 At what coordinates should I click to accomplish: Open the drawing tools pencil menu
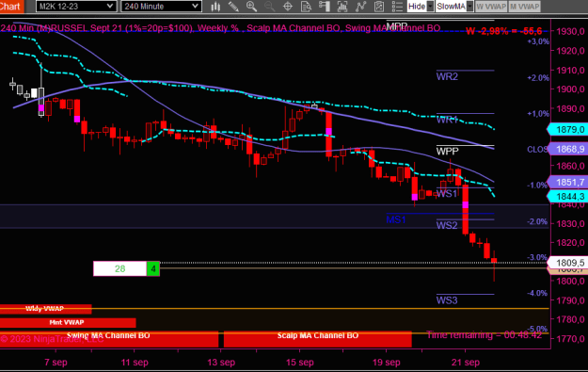(x=233, y=7)
